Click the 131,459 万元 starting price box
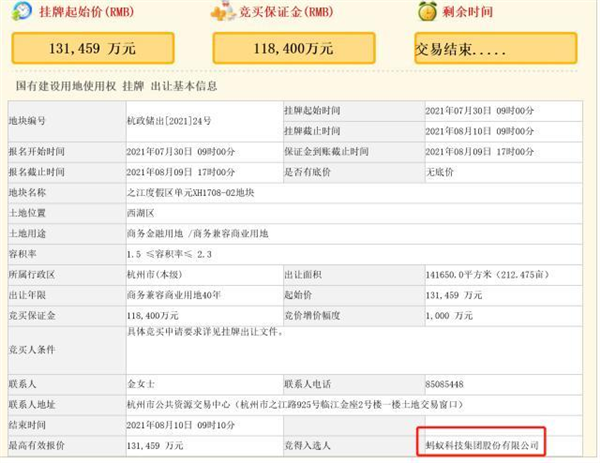This screenshot has width=600, height=463. tap(93, 48)
